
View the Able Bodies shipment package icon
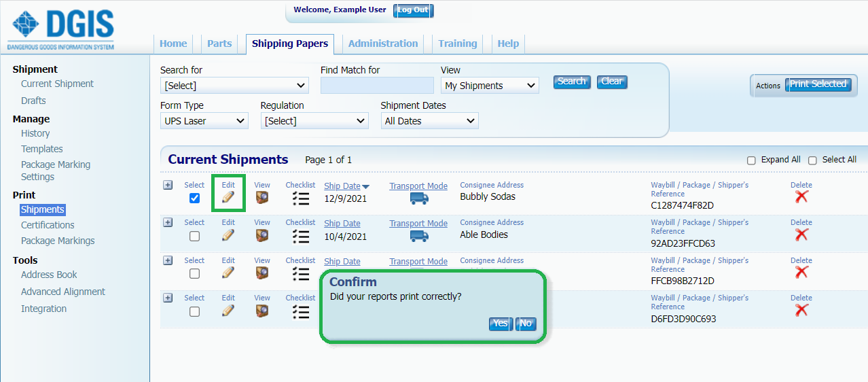[x=262, y=235]
